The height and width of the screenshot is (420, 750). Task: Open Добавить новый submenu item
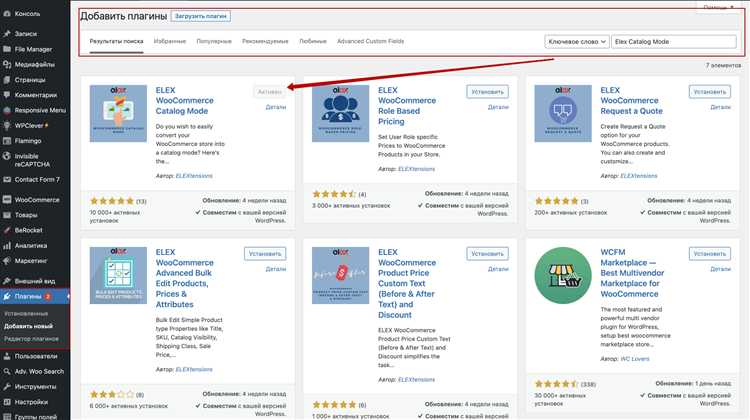click(28, 326)
